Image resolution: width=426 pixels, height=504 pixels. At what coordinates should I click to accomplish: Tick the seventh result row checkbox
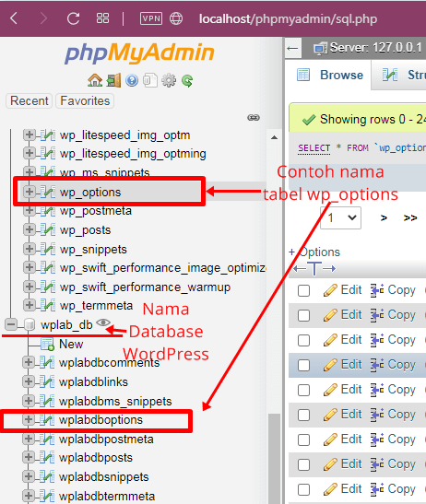(303, 440)
